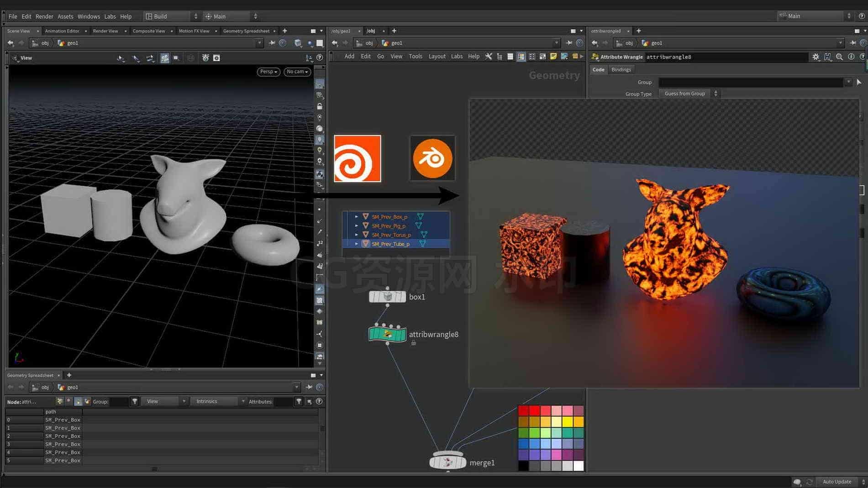Image resolution: width=868 pixels, height=488 pixels.
Task: Expand the SM_Prev_Torus_p tree row
Action: [x=357, y=235]
